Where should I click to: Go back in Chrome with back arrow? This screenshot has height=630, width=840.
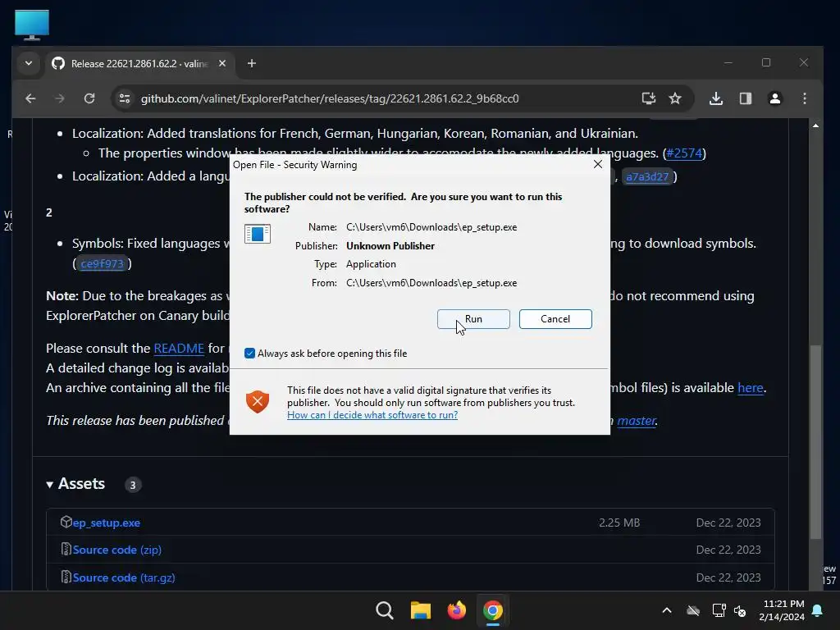(x=30, y=98)
